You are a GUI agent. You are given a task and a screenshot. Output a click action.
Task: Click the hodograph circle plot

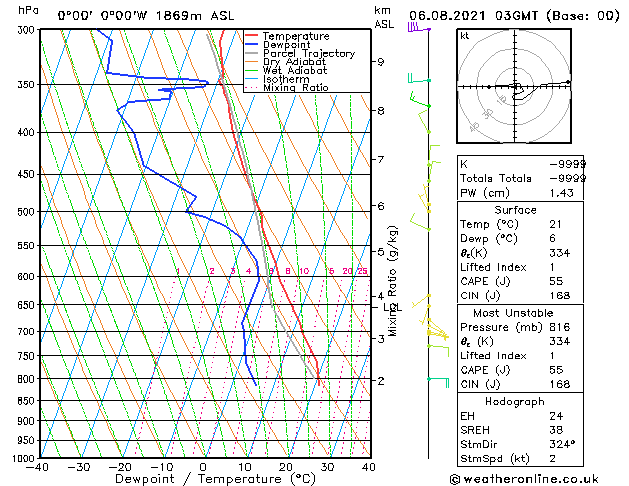tap(516, 88)
